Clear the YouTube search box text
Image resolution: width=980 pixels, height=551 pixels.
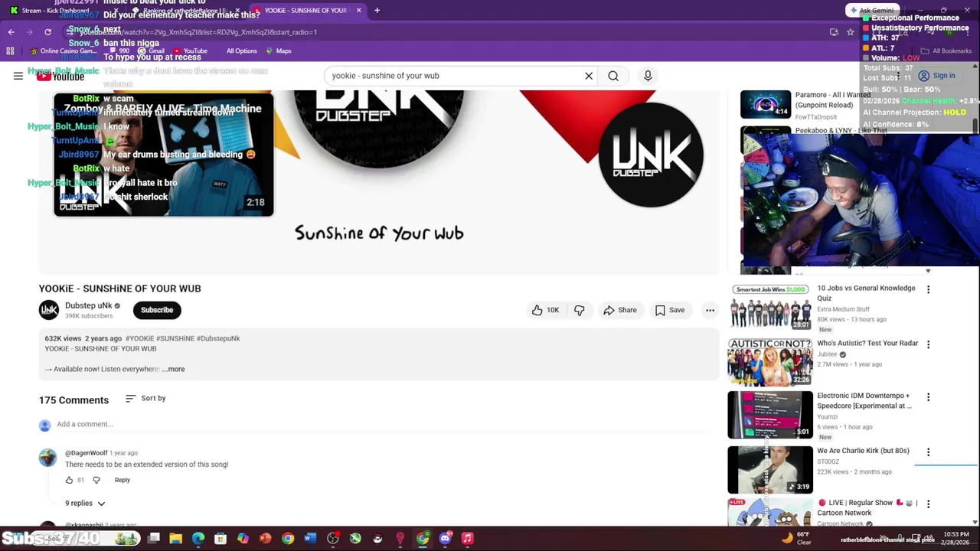[589, 76]
